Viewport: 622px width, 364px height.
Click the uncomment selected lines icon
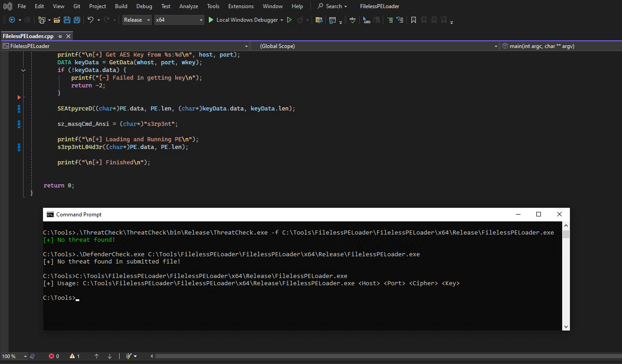[400, 20]
